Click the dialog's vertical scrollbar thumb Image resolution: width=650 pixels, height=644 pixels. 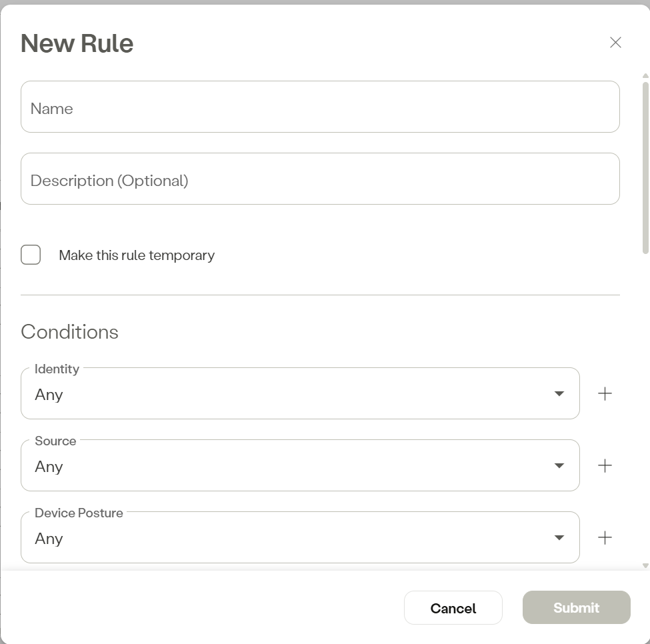[x=645, y=167]
